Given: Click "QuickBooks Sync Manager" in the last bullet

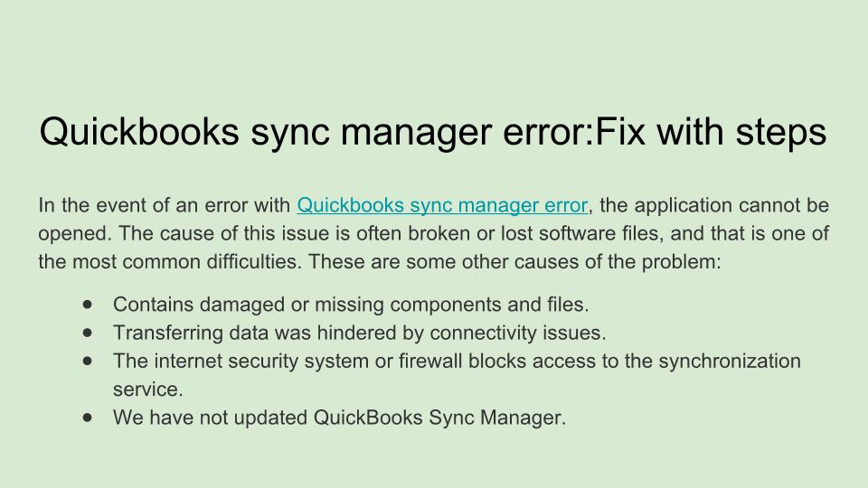Looking at the screenshot, I should tap(437, 418).
